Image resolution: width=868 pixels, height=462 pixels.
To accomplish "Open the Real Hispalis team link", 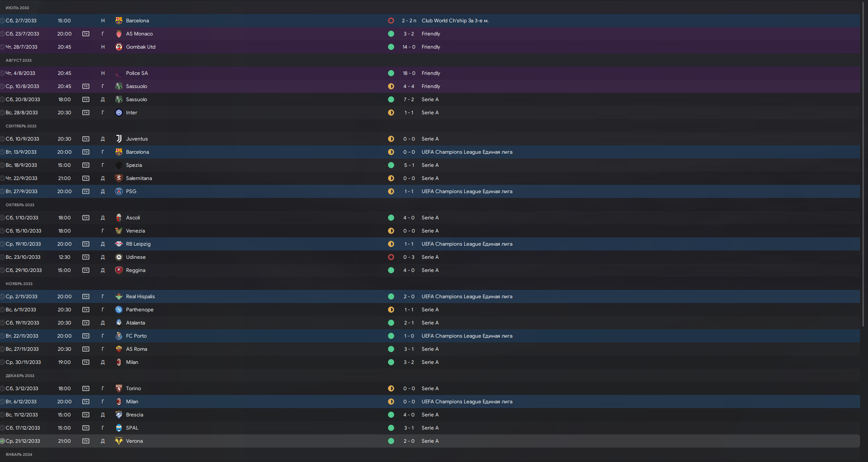I will 140,296.
